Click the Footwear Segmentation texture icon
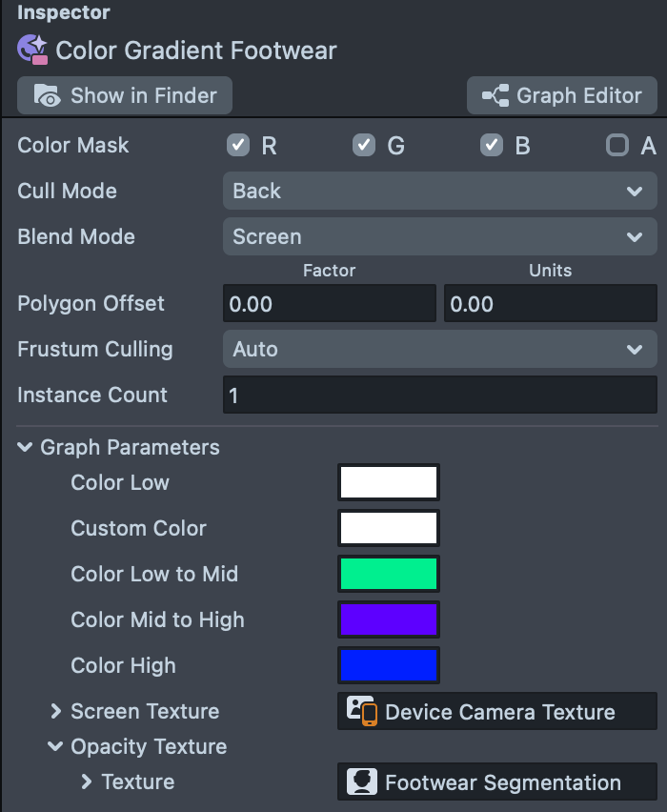This screenshot has width=667, height=812. coord(361,782)
